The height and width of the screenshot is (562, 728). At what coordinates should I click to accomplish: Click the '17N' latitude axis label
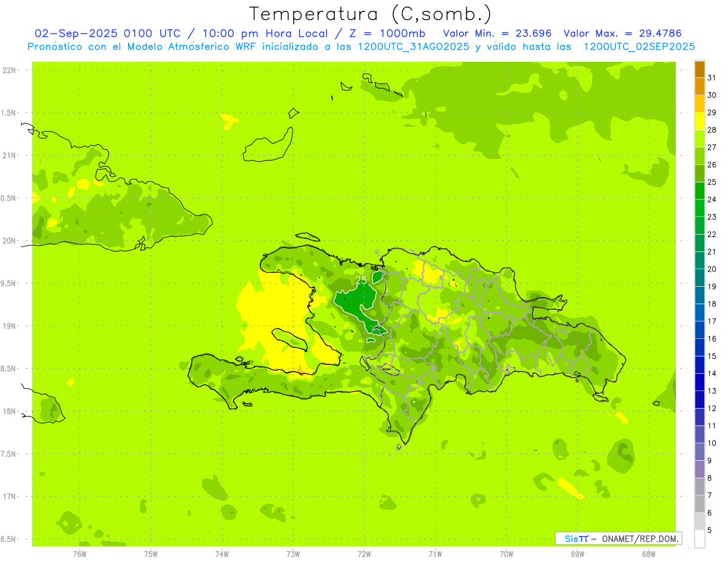8,497
